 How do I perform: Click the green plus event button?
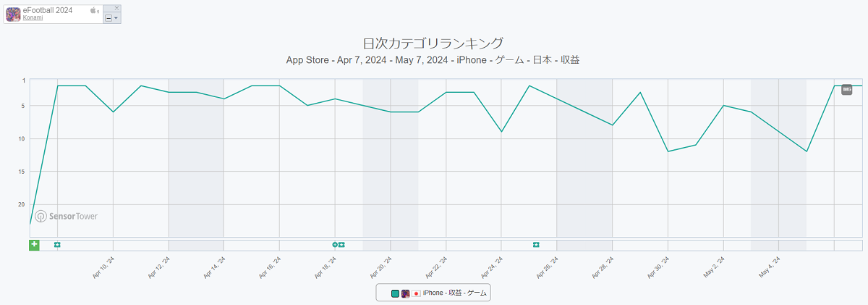point(34,245)
